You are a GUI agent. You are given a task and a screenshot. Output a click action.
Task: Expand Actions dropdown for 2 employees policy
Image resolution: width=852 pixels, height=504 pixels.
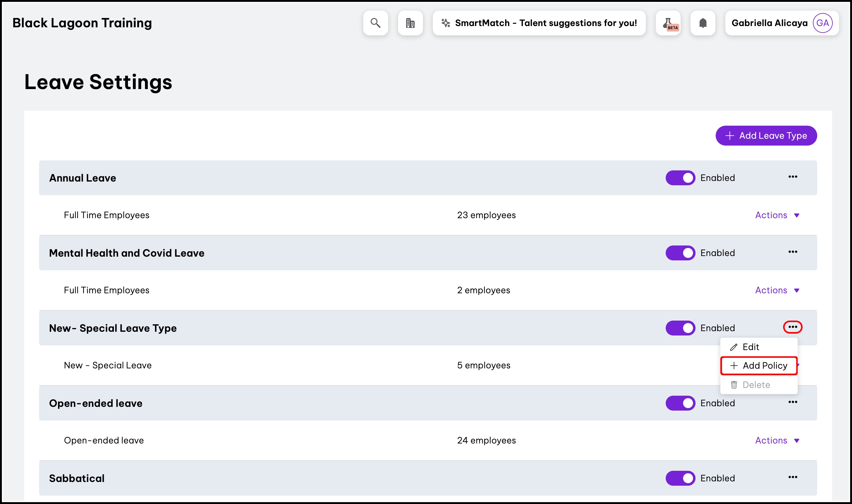pyautogui.click(x=777, y=290)
